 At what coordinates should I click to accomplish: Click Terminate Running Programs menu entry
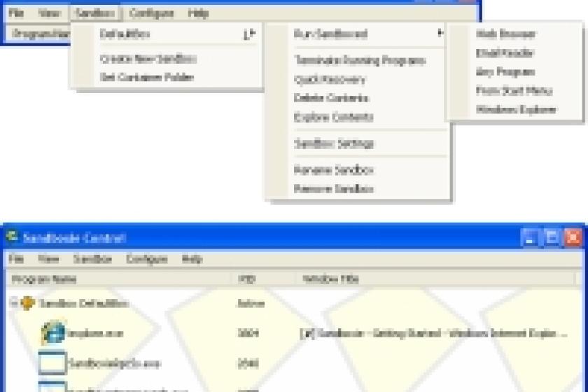coord(360,60)
